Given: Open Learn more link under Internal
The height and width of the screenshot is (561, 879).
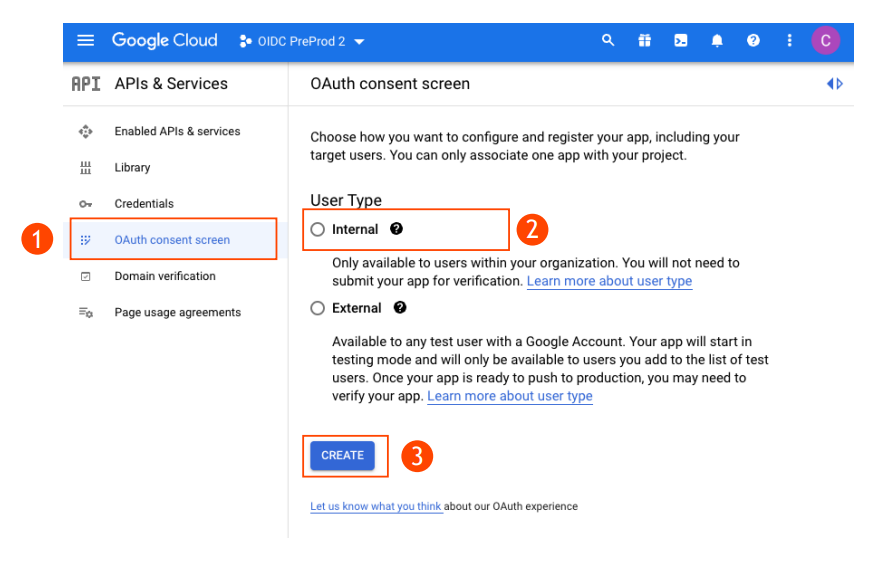Looking at the screenshot, I should [609, 281].
